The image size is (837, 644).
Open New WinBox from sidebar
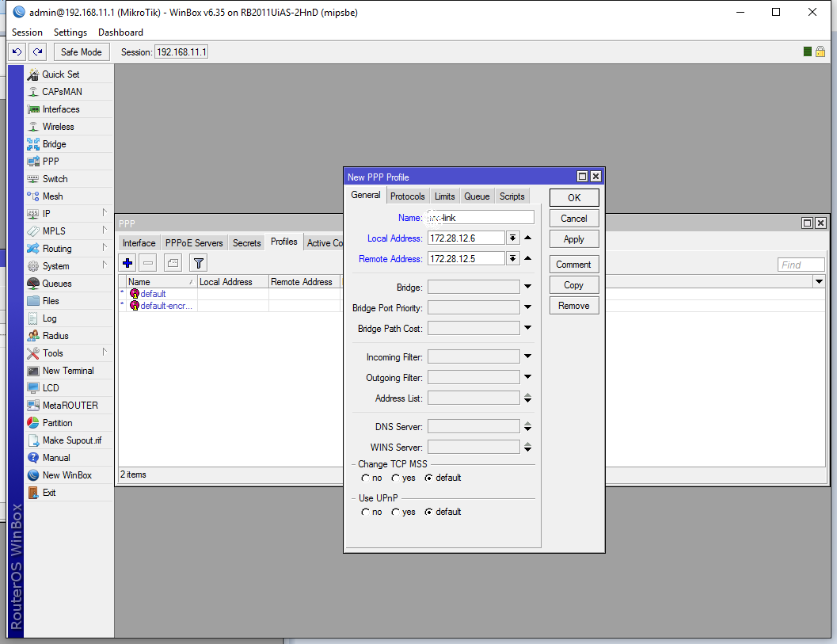pyautogui.click(x=69, y=475)
